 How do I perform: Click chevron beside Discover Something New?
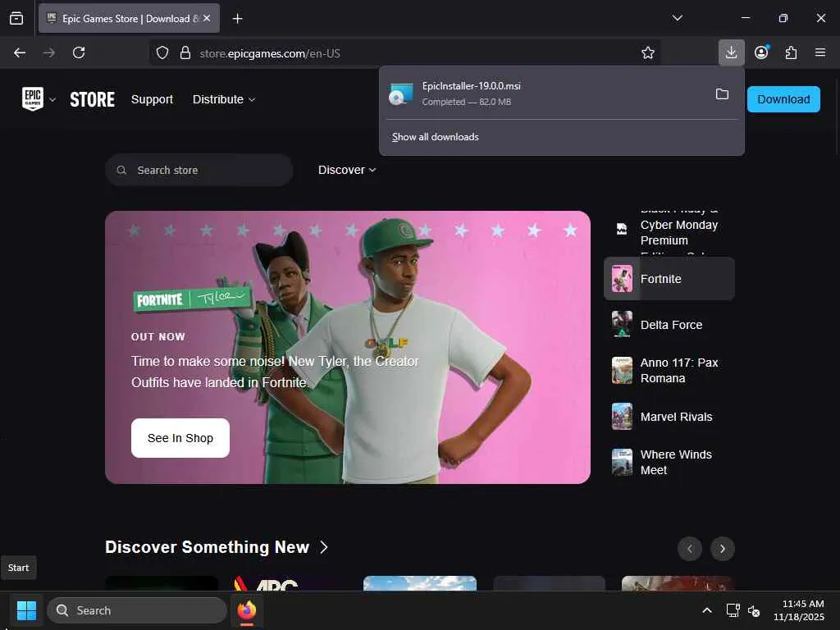click(x=323, y=547)
